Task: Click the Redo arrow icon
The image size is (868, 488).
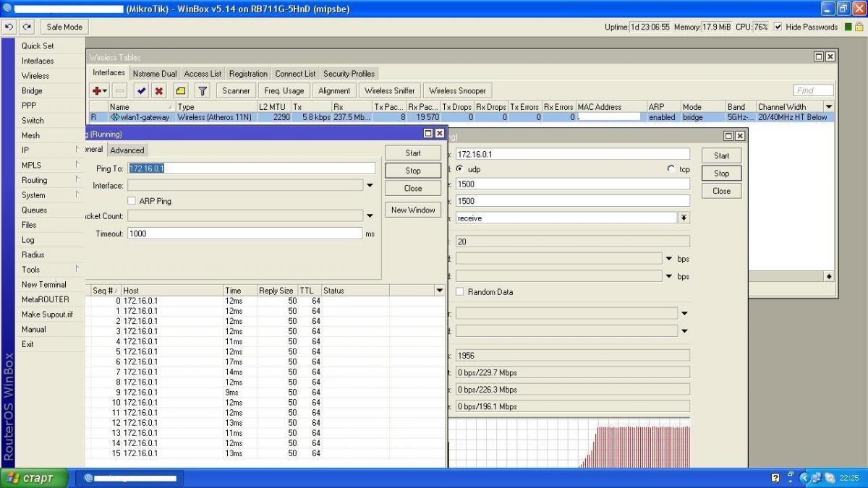Action: coord(27,27)
